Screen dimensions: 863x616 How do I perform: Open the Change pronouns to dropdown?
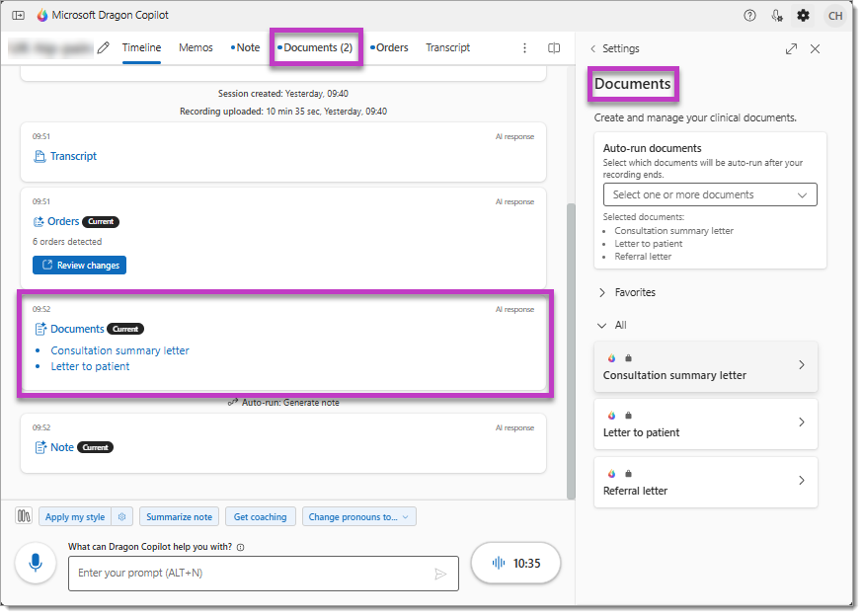pos(359,516)
